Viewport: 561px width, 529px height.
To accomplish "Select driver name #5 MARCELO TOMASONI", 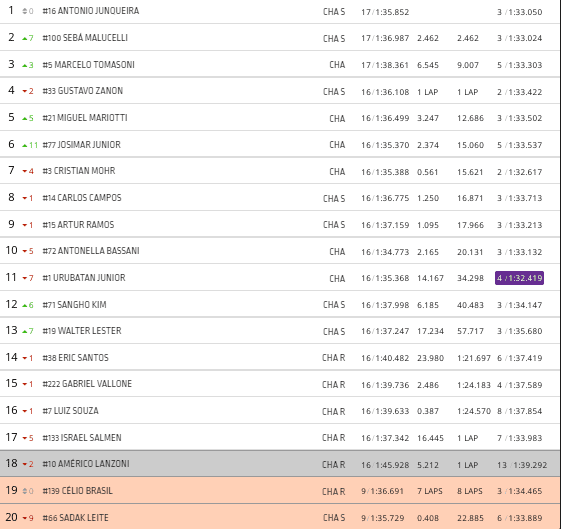I will pos(89,65).
